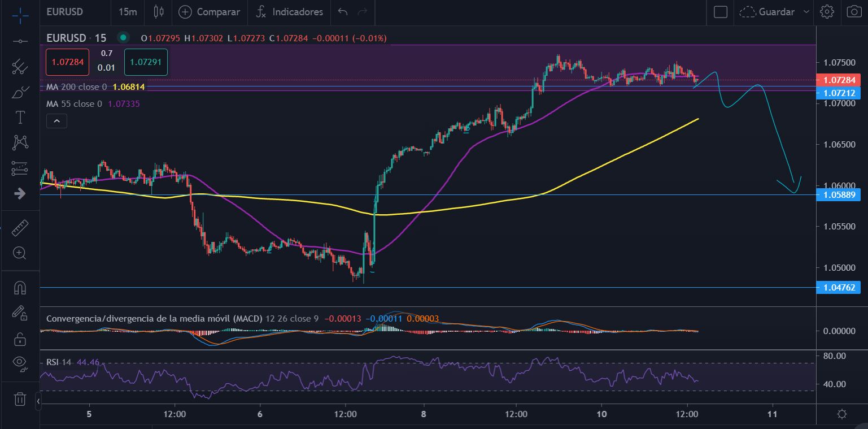Click the 1.05000 price scale value

[839, 267]
